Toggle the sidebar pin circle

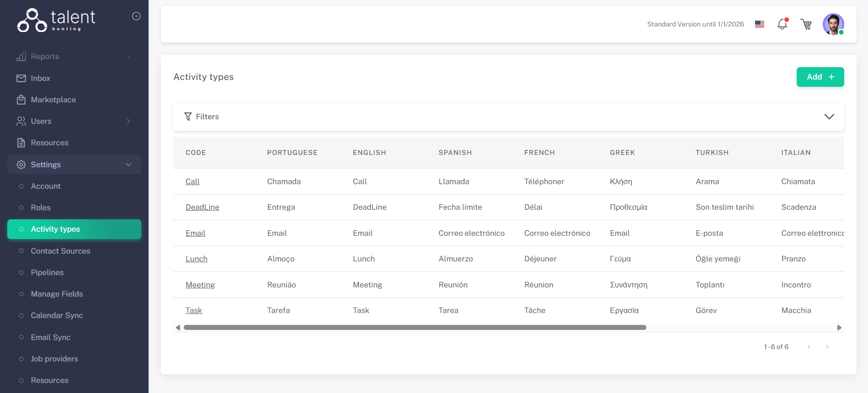coord(136,16)
